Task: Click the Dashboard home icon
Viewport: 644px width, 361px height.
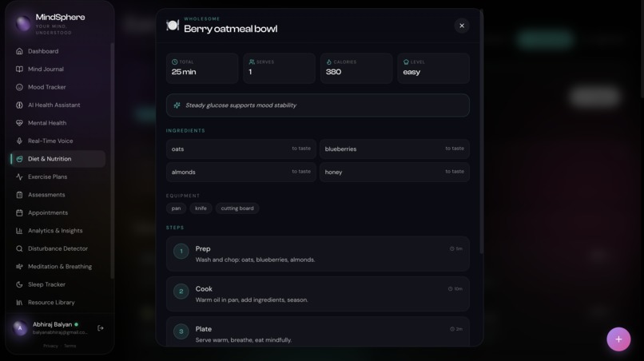Action: pos(19,51)
